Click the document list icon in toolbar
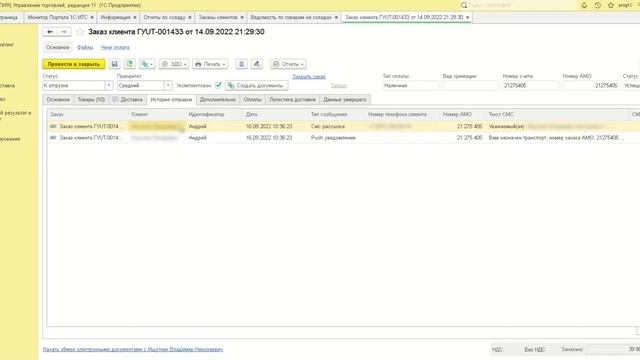Screen dimensions: 640x360 (241, 64)
